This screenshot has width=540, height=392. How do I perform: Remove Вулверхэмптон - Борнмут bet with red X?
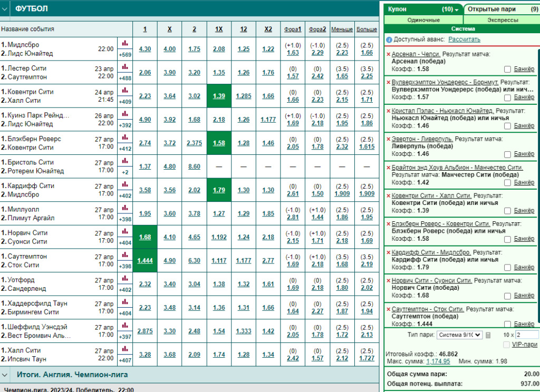[389, 83]
